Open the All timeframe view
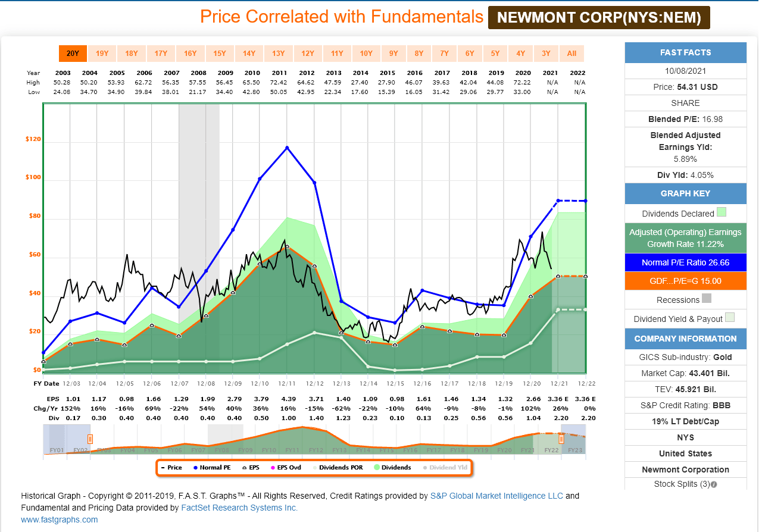The image size is (762, 532). pyautogui.click(x=571, y=54)
